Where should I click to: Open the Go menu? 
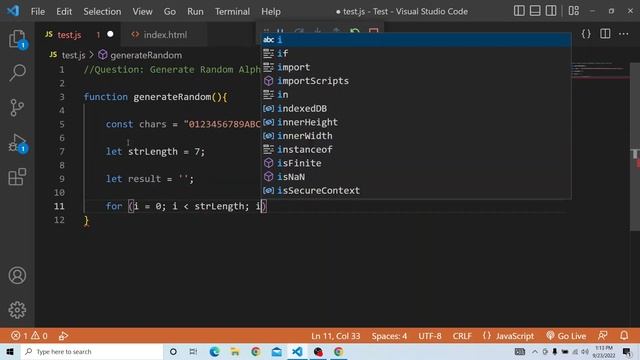point(169,11)
